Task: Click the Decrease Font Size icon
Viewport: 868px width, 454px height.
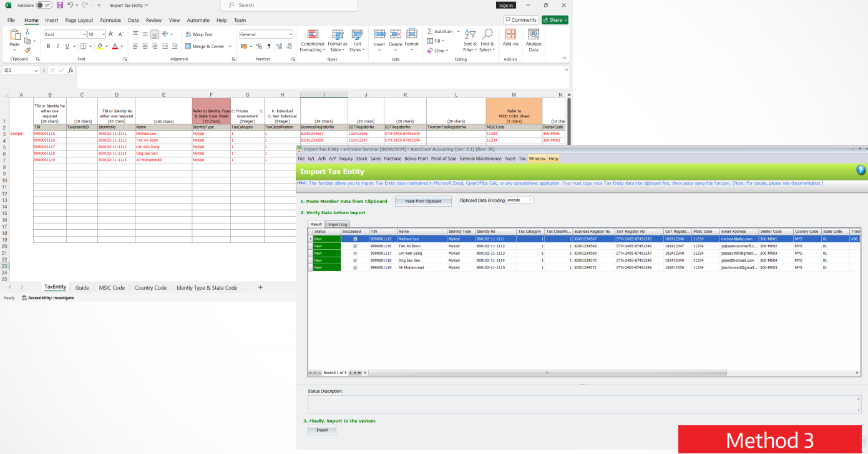Action: 121,34
